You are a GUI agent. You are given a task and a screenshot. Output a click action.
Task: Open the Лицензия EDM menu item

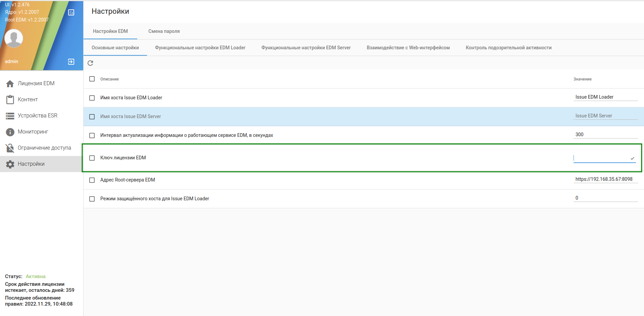(42, 84)
